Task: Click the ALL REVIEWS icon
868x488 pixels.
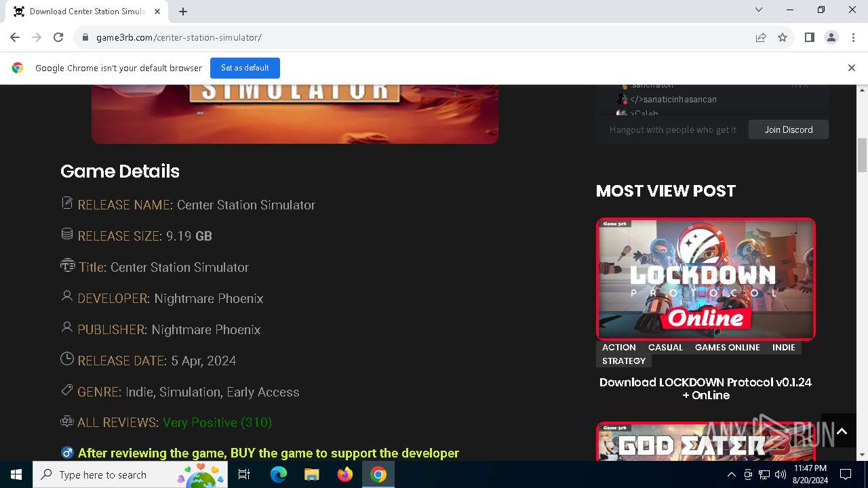Action: tap(67, 421)
